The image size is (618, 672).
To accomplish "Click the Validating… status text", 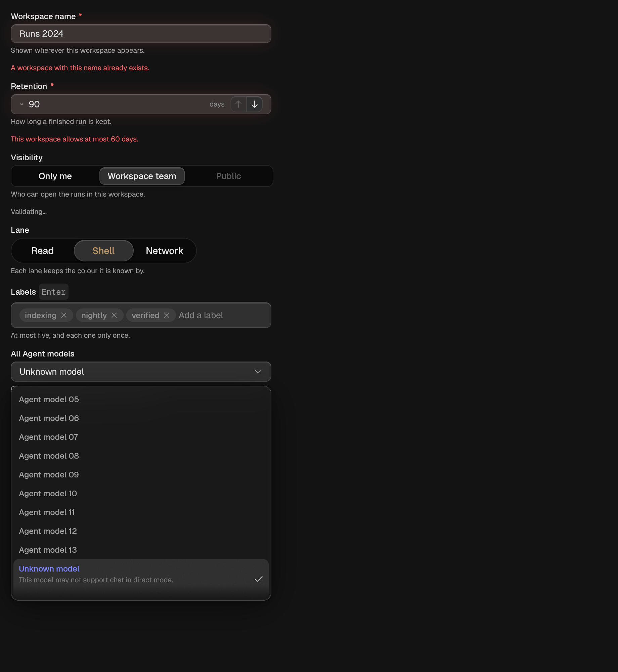I will [29, 212].
